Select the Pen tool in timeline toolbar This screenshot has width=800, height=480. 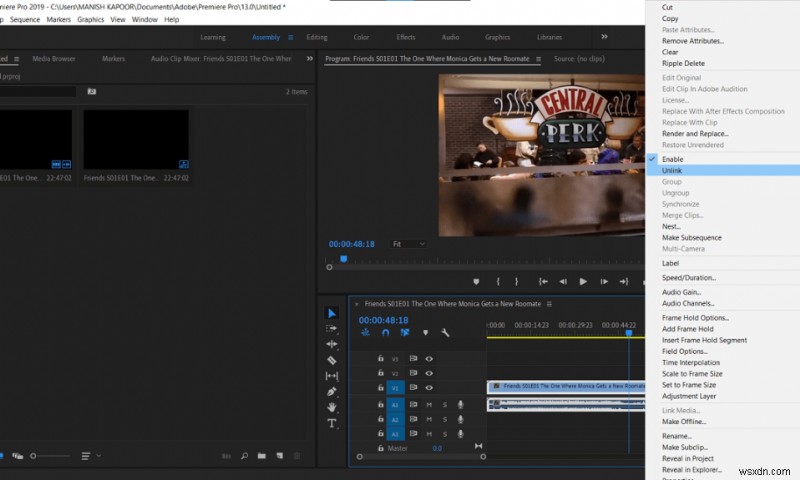[332, 392]
